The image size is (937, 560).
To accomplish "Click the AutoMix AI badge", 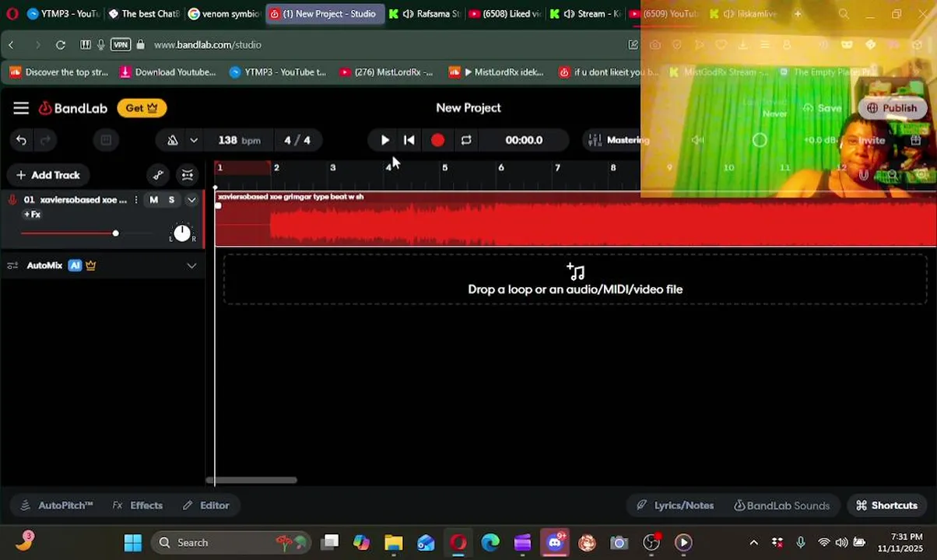I will click(x=75, y=265).
